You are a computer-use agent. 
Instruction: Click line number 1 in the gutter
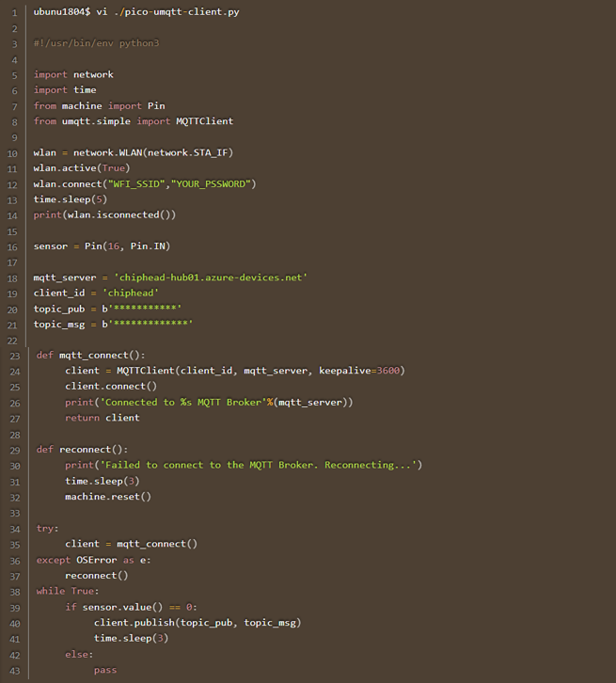(15, 12)
